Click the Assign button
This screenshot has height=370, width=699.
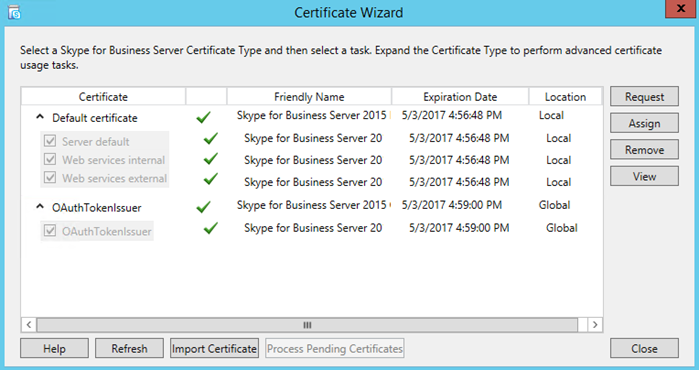click(x=644, y=123)
